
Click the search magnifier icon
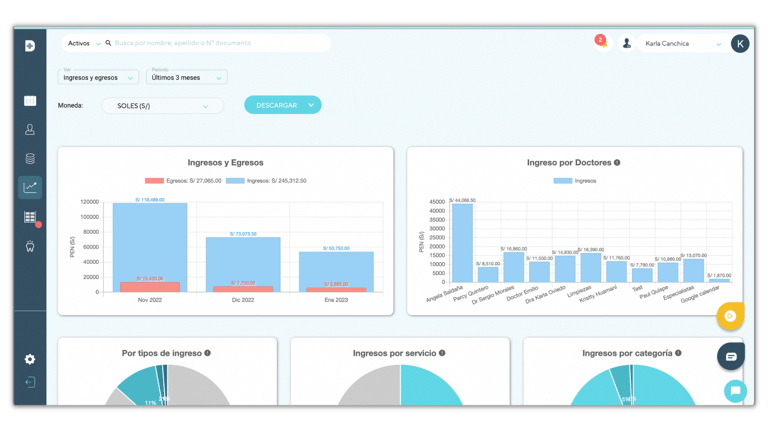coord(108,43)
